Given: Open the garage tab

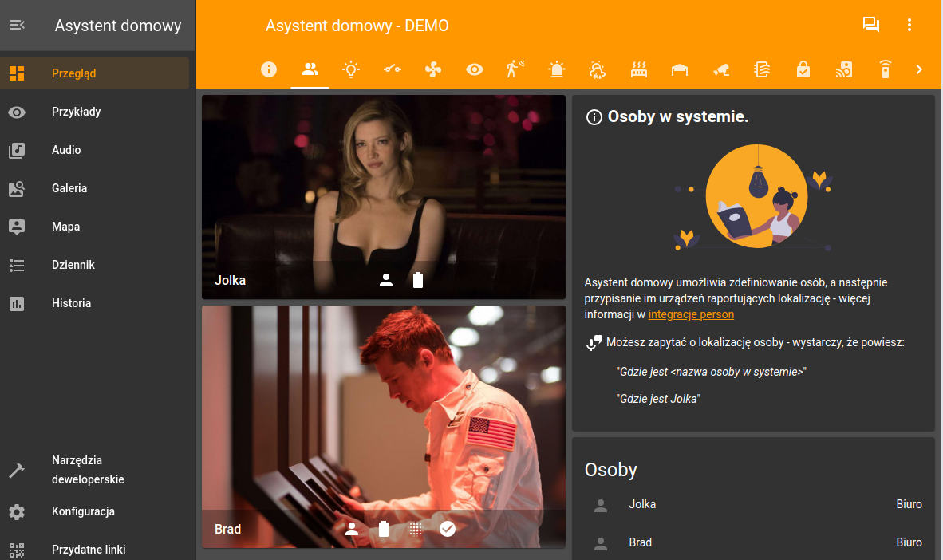Looking at the screenshot, I should (x=680, y=69).
